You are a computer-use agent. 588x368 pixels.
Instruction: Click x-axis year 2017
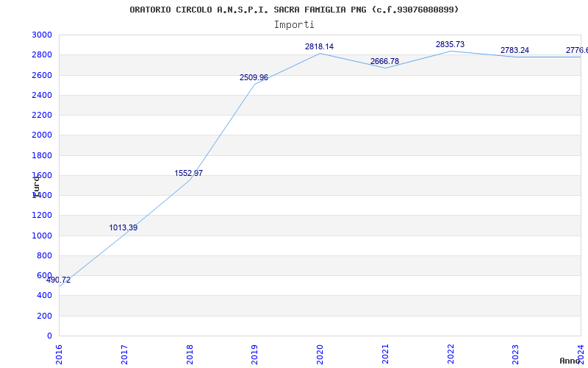pyautogui.click(x=124, y=355)
